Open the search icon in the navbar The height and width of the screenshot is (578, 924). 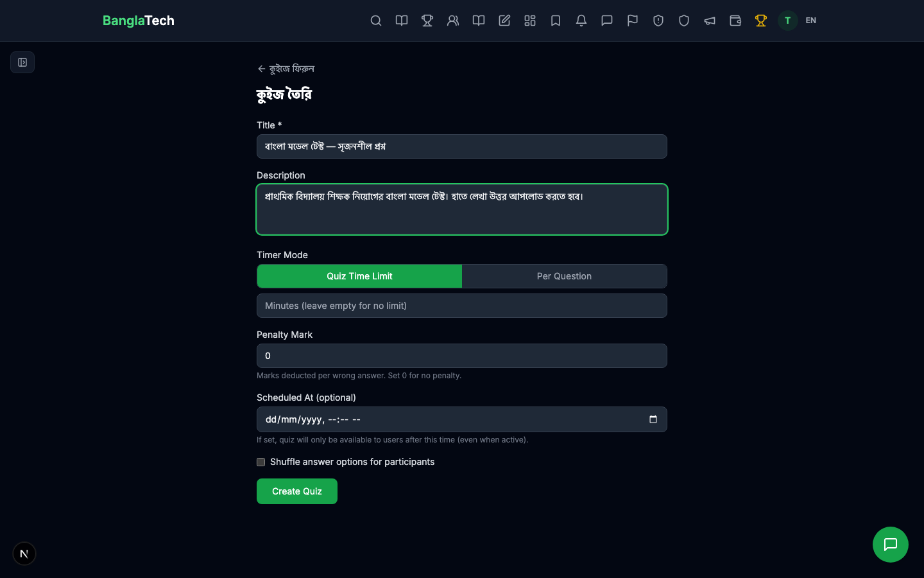(x=376, y=21)
